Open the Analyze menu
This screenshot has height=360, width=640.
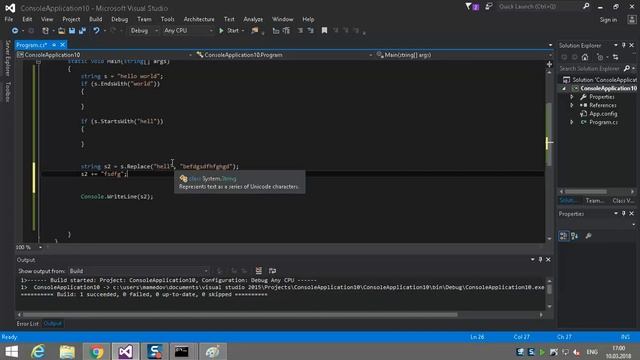(x=253, y=19)
